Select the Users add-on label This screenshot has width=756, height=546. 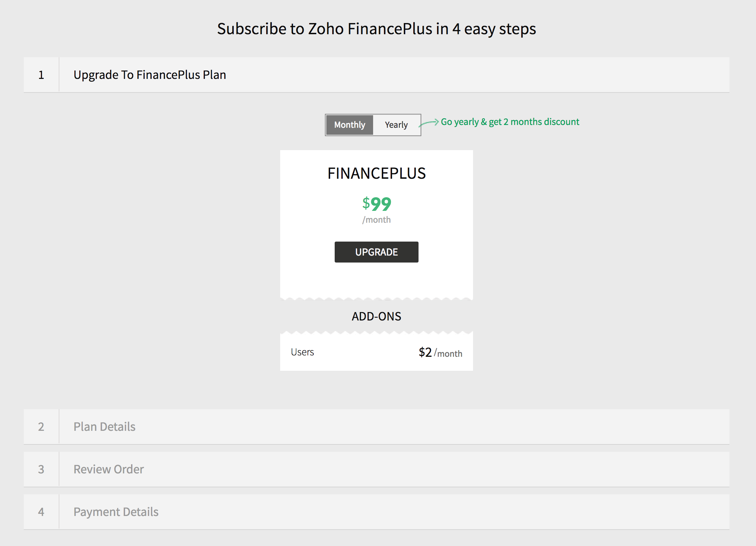302,352
